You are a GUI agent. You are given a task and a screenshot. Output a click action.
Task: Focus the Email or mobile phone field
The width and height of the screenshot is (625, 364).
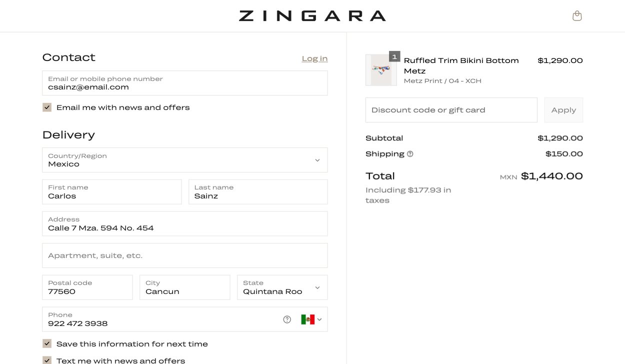click(x=185, y=83)
